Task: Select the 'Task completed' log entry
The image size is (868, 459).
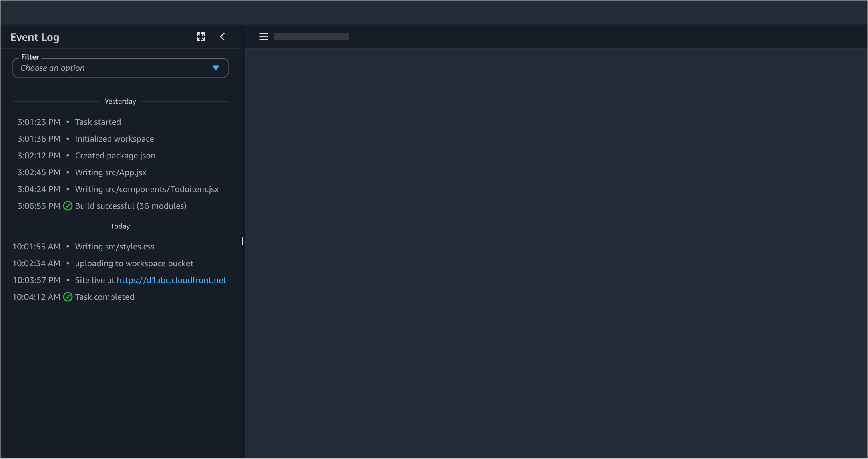Action: click(105, 297)
